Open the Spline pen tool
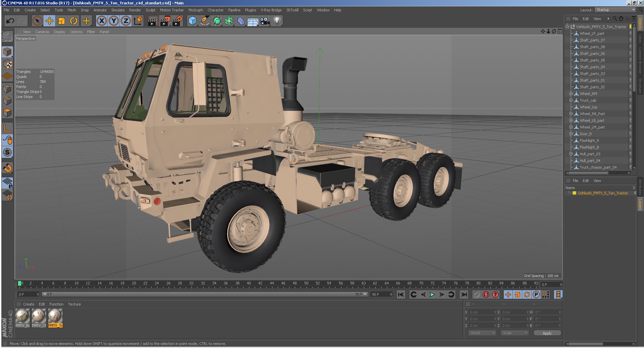The width and height of the screenshot is (644, 348). point(205,21)
